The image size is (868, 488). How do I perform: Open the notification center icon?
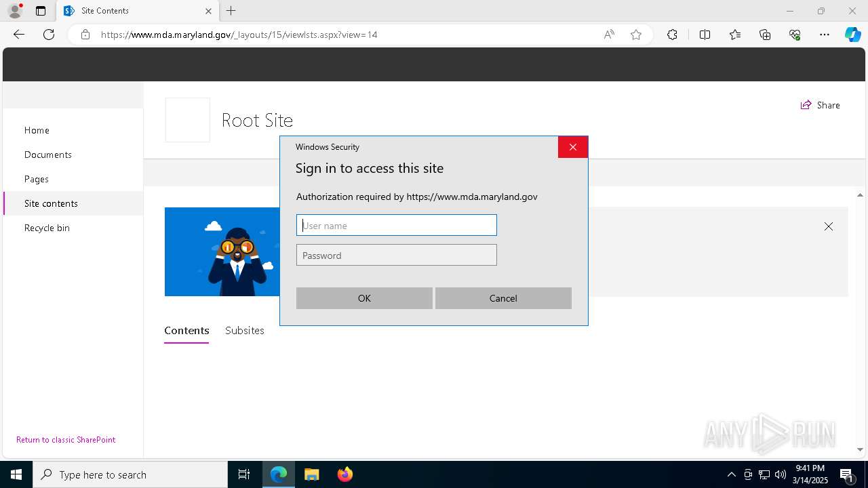point(847,474)
